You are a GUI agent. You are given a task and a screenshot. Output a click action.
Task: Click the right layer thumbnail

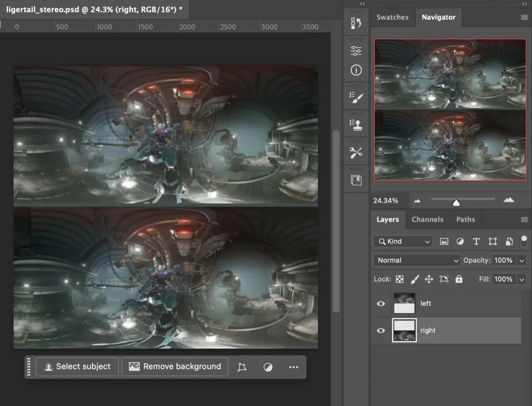tap(404, 330)
